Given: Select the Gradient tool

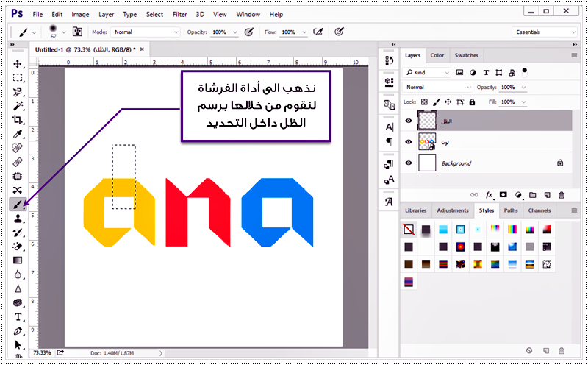Looking at the screenshot, I should pyautogui.click(x=18, y=261).
